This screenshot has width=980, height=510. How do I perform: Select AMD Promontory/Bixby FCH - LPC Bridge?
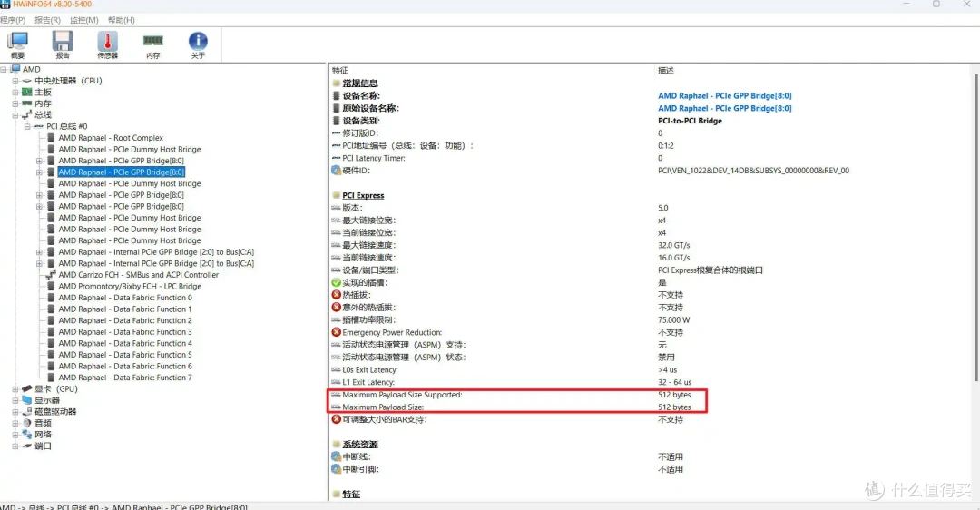tap(130, 286)
